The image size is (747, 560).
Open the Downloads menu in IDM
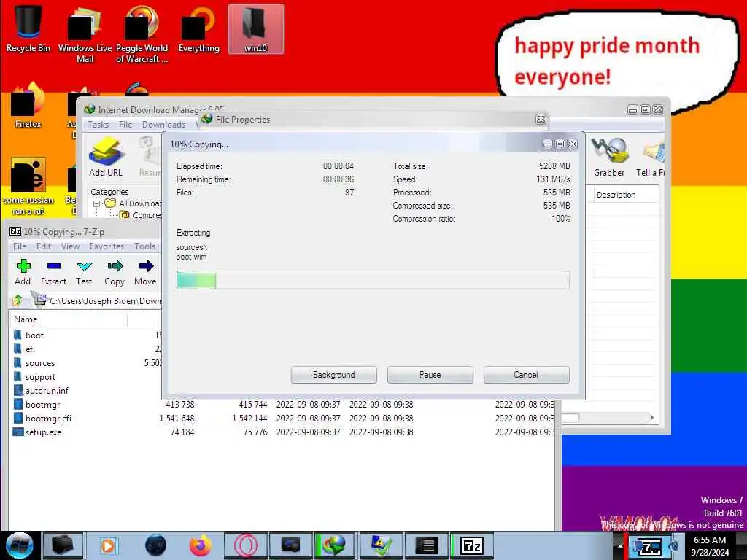[x=163, y=124]
